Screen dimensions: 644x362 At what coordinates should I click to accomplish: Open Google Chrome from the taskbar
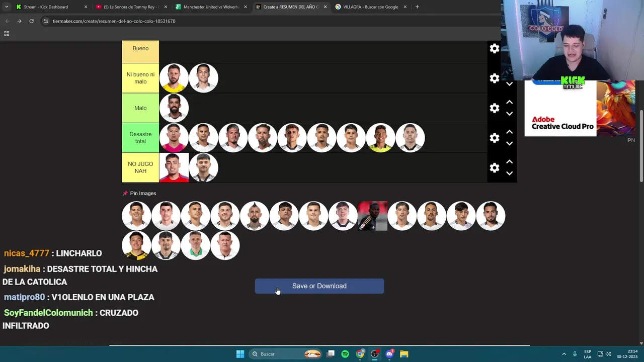pyautogui.click(x=360, y=354)
